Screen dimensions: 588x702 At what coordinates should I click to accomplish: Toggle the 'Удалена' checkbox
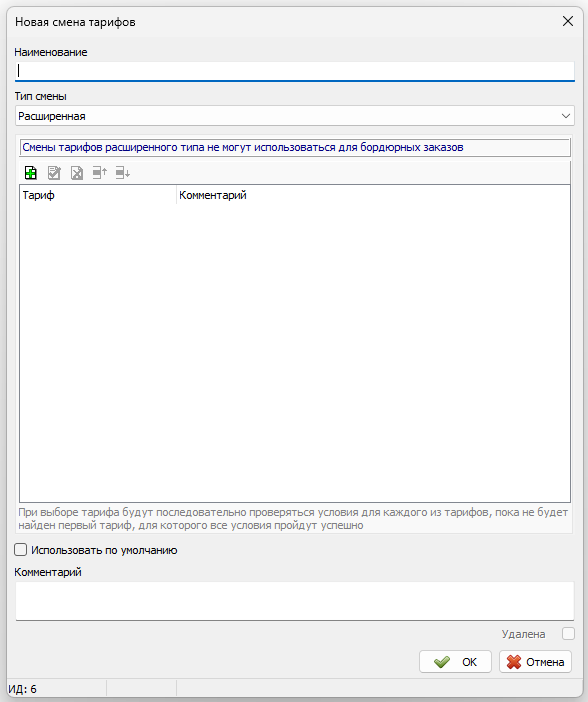pyautogui.click(x=568, y=634)
